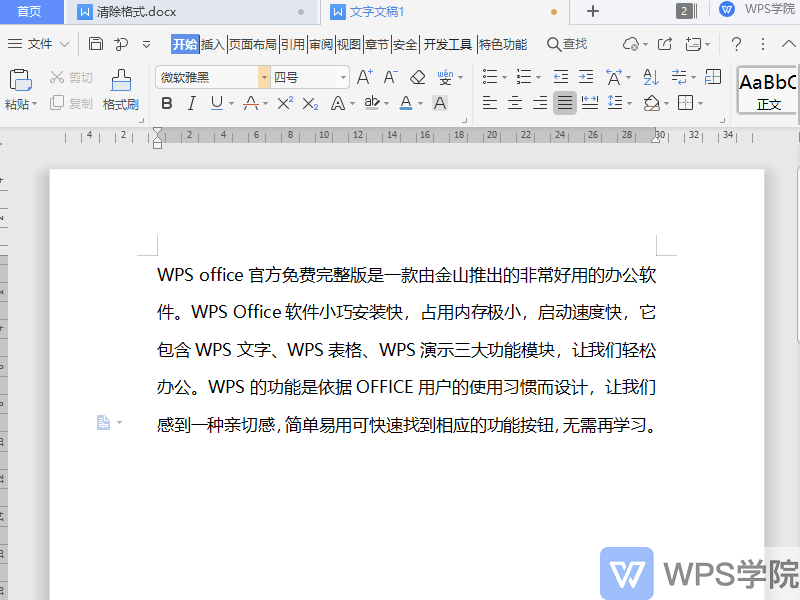The height and width of the screenshot is (600, 800).
Task: Click the Copy button
Action: (x=71, y=104)
